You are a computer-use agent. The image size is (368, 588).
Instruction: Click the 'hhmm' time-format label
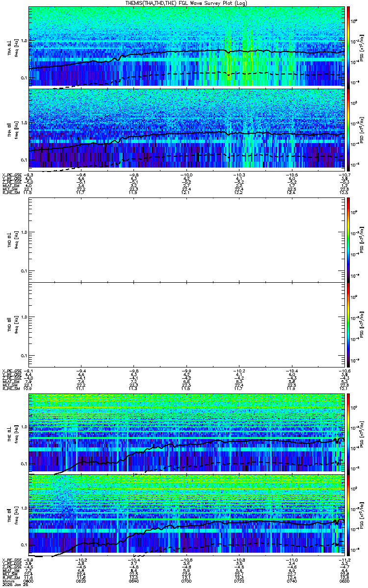8,580
